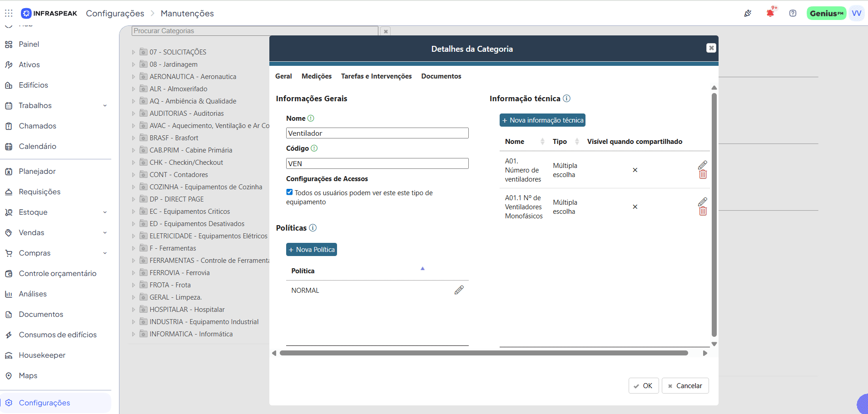Expand the INFORMATICA tree node
Viewport: 868px width, 414px height.
[134, 334]
